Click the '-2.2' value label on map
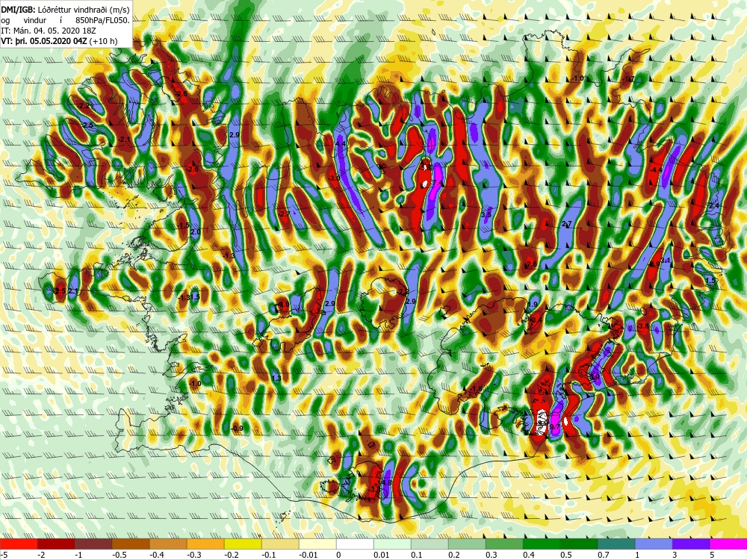The width and height of the screenshot is (747, 560). coord(84,106)
